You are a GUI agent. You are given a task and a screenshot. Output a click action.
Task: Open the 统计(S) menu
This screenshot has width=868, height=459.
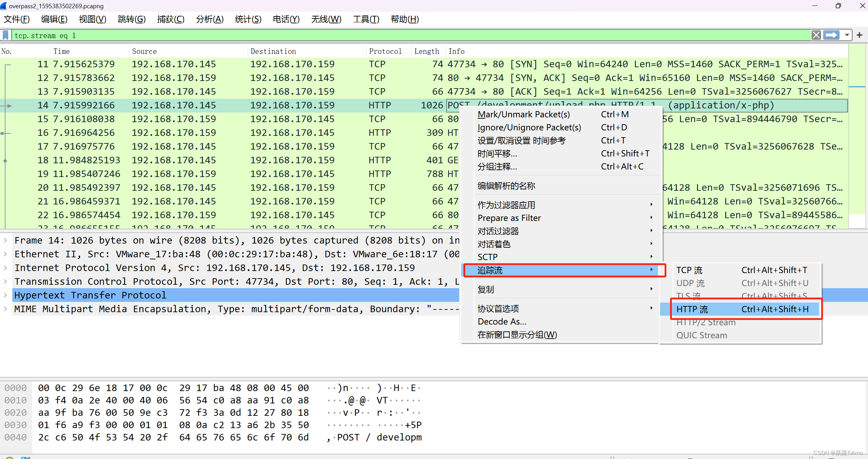(248, 19)
